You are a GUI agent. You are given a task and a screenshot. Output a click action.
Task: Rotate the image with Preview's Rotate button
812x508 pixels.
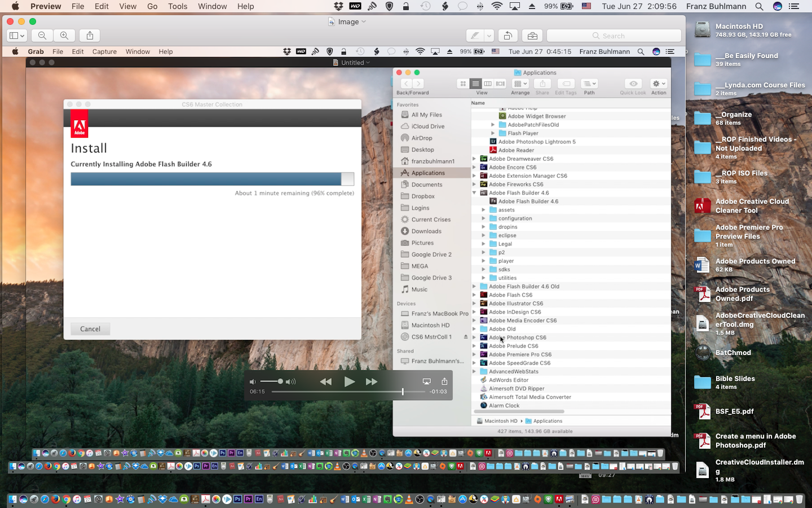tap(507, 36)
